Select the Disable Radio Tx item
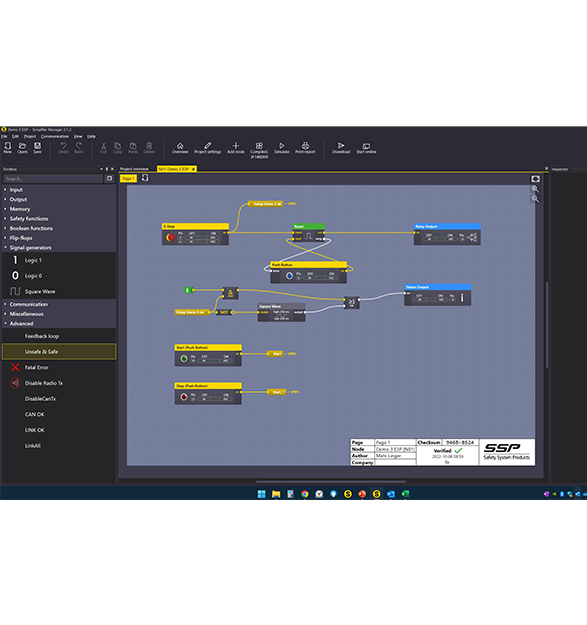The image size is (587, 625). click(x=59, y=383)
